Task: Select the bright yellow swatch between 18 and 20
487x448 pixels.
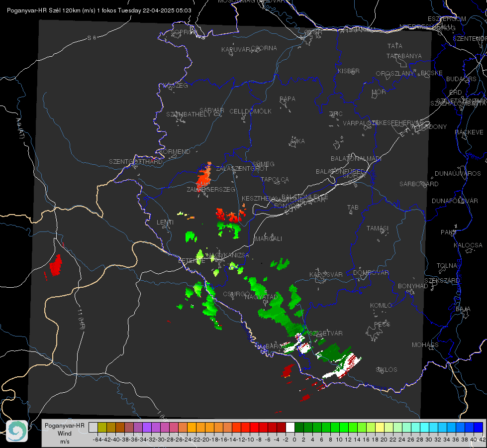Action: pos(380,427)
